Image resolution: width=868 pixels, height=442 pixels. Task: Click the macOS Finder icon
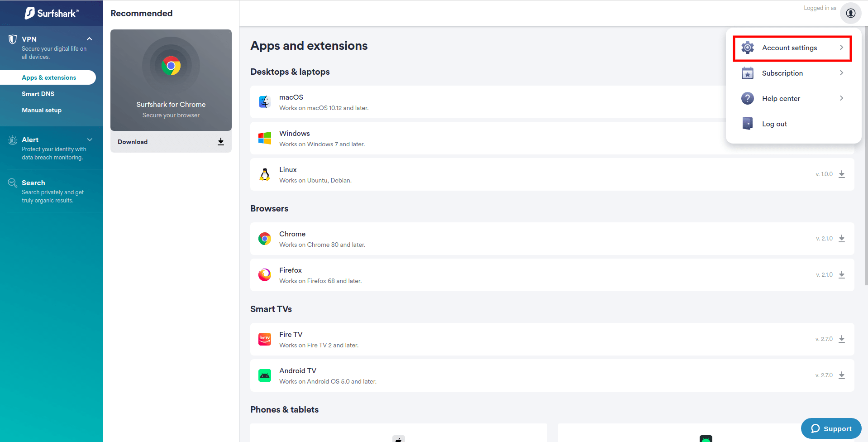[x=265, y=102]
